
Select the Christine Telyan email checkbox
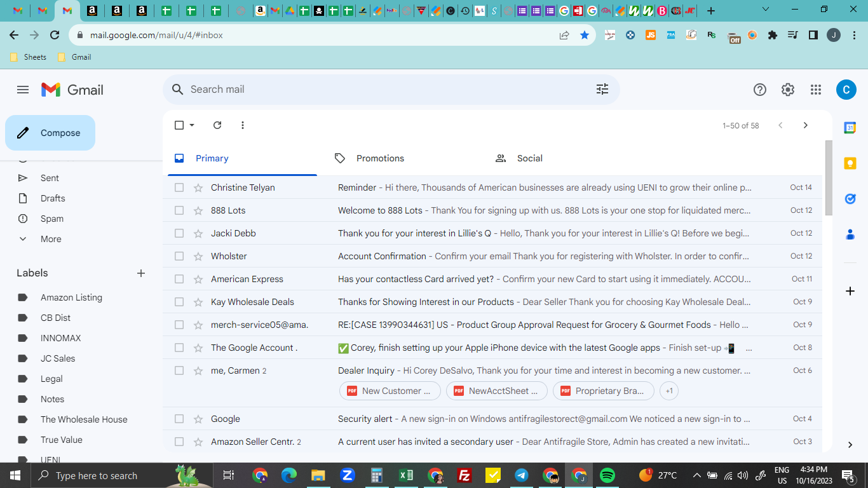179,187
